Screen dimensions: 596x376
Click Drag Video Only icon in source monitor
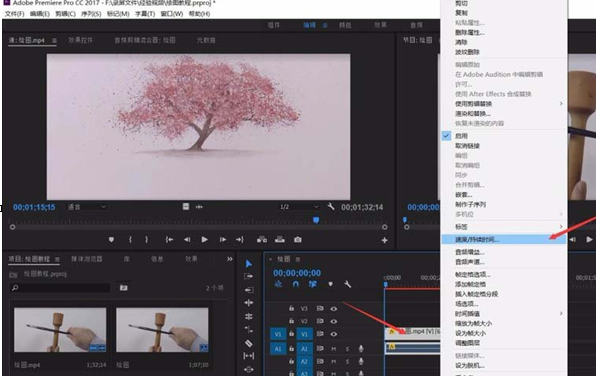coord(185,206)
